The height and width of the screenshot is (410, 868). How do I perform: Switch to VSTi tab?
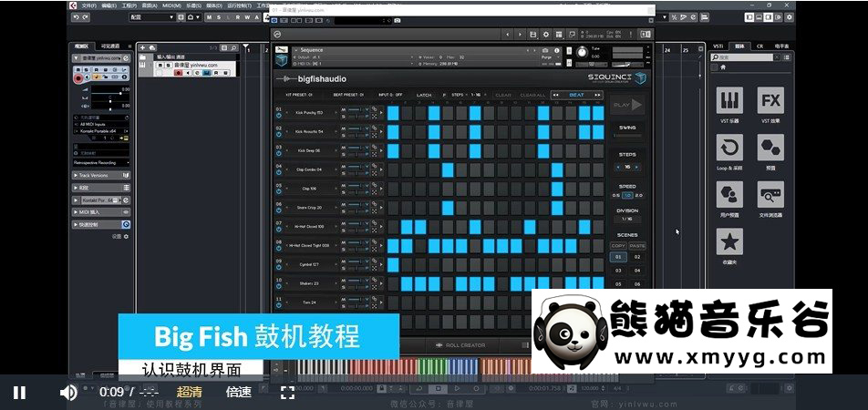click(718, 46)
